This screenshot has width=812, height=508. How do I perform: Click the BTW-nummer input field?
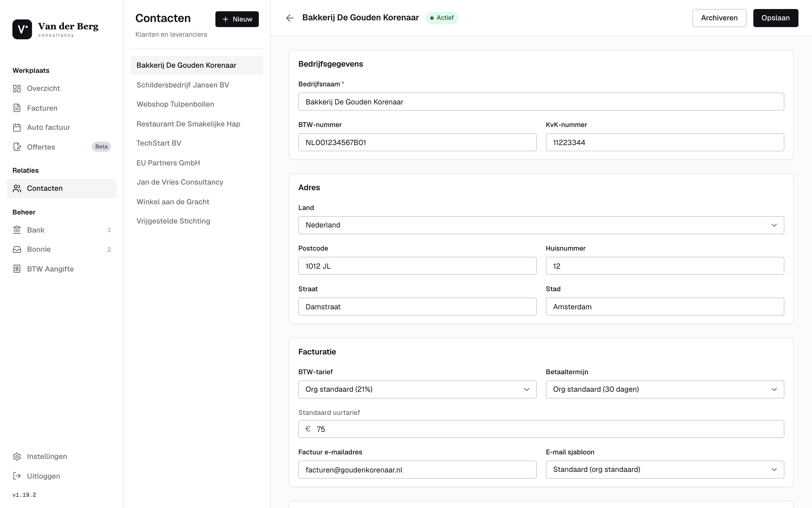point(417,143)
